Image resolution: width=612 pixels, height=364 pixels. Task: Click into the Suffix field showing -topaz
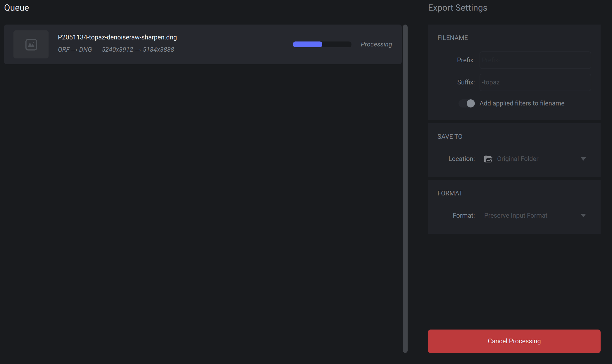click(x=535, y=82)
